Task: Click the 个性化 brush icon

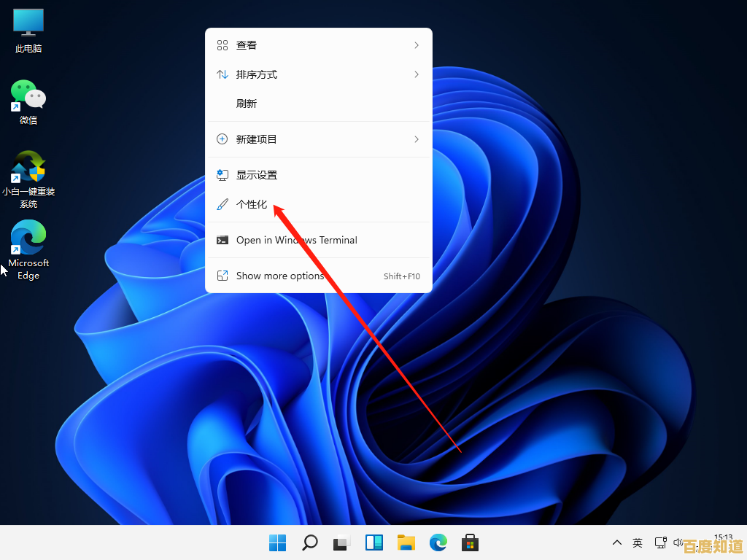Action: 222,204
